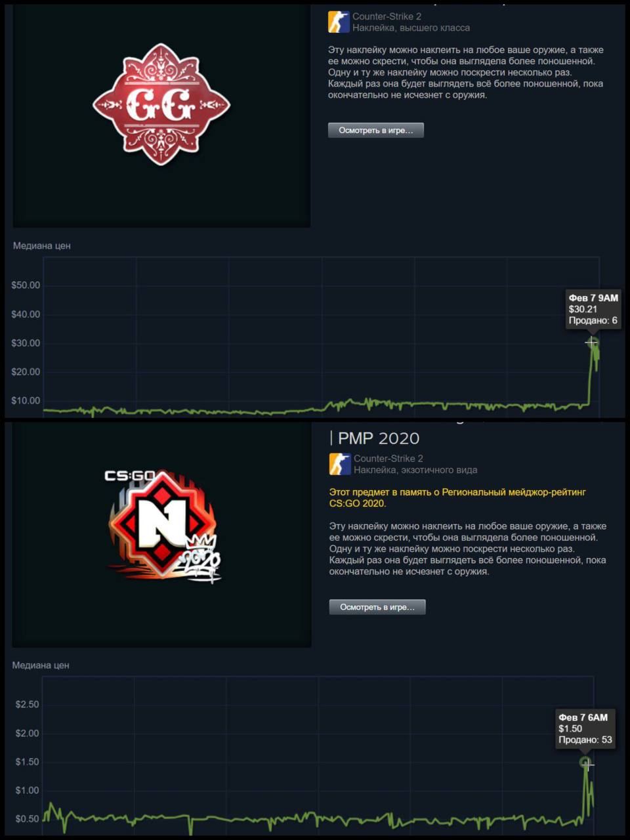Click the bottom Counter-Strike 2 game icon

(x=340, y=464)
